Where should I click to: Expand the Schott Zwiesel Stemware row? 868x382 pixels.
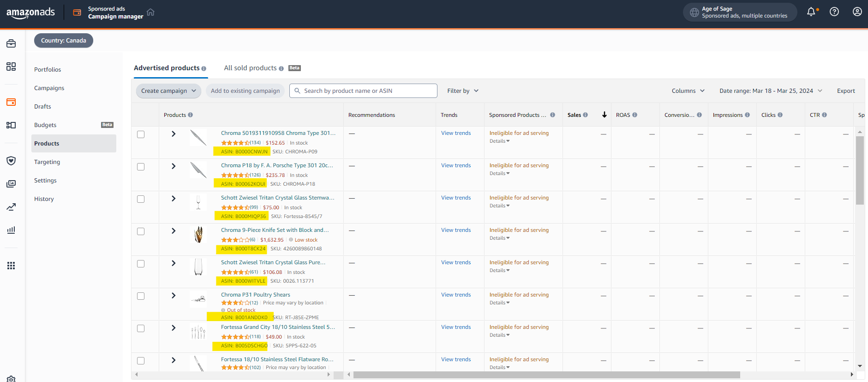[x=174, y=199]
